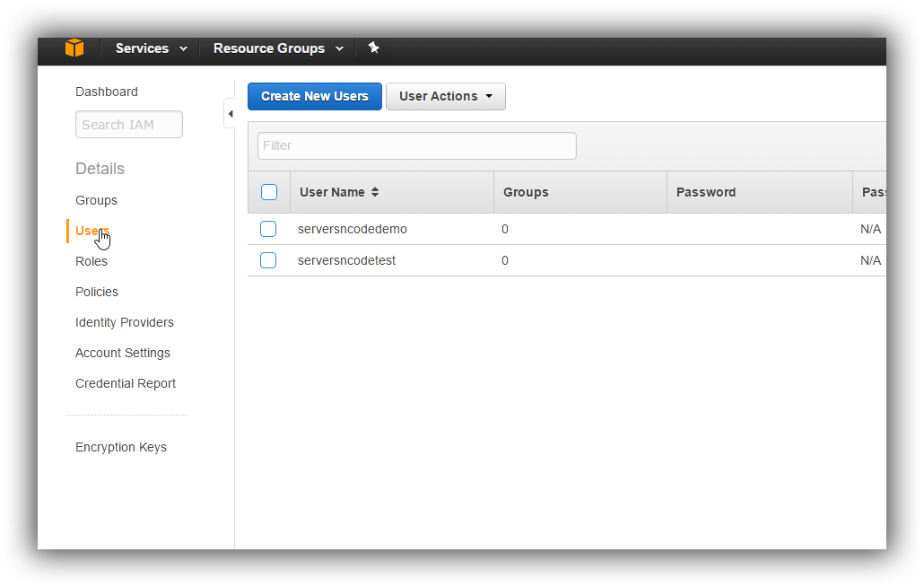924x587 pixels.
Task: Click N/A value in serversncodedemo row
Action: pyautogui.click(x=870, y=229)
